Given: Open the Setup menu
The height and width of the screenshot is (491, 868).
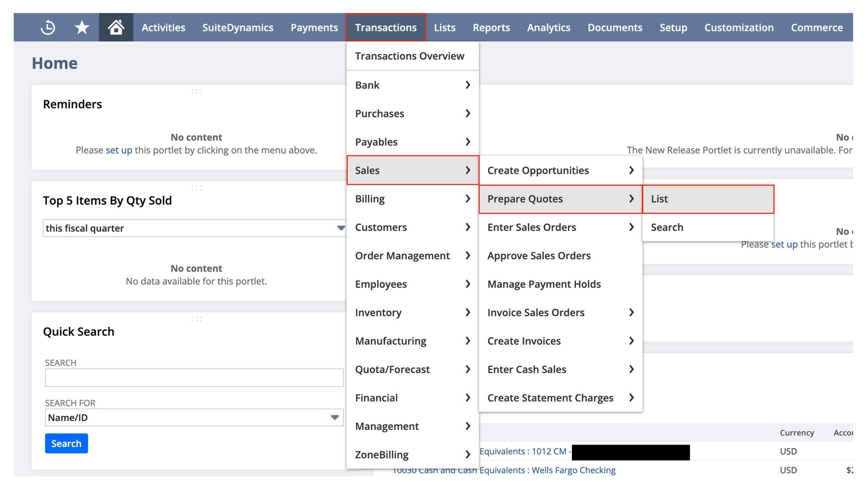Looking at the screenshot, I should point(673,28).
